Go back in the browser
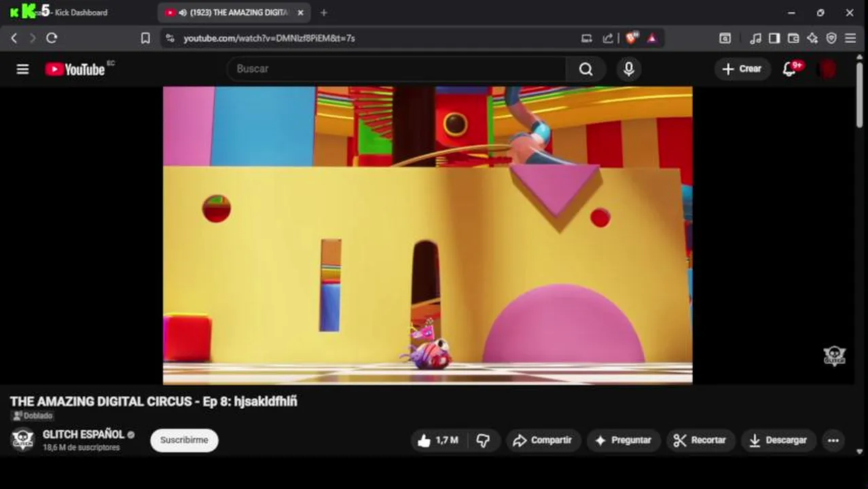 (x=14, y=38)
